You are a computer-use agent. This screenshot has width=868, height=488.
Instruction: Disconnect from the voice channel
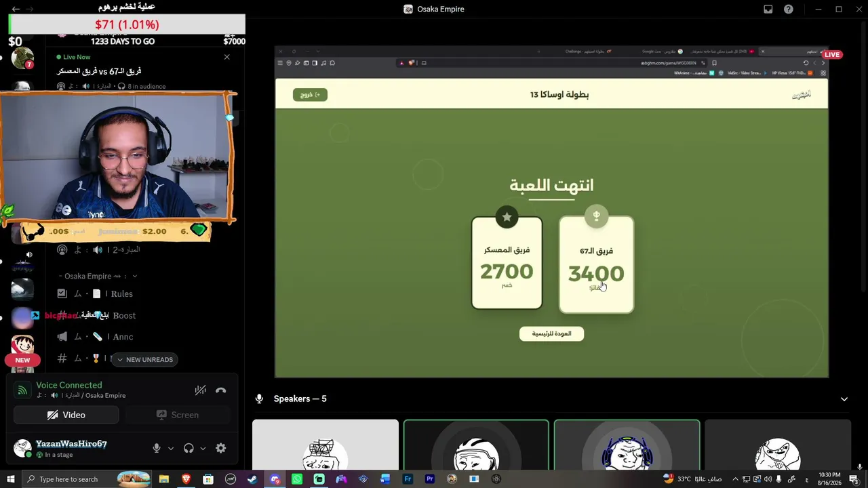coord(220,390)
